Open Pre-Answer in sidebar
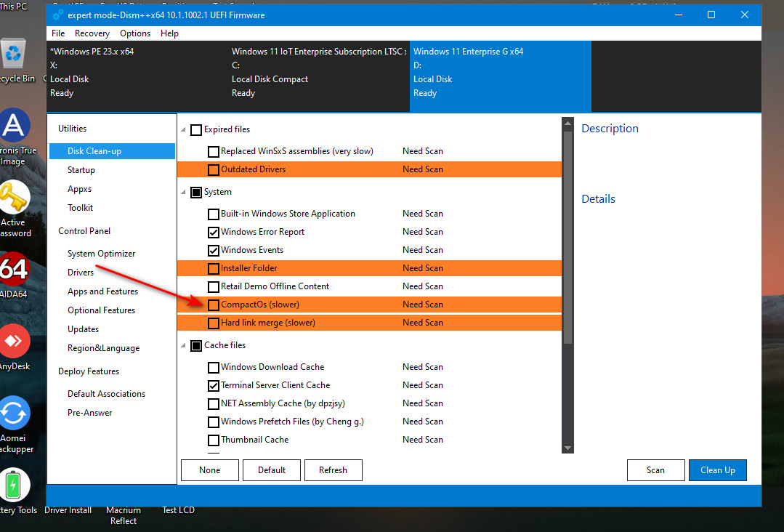 (90, 413)
